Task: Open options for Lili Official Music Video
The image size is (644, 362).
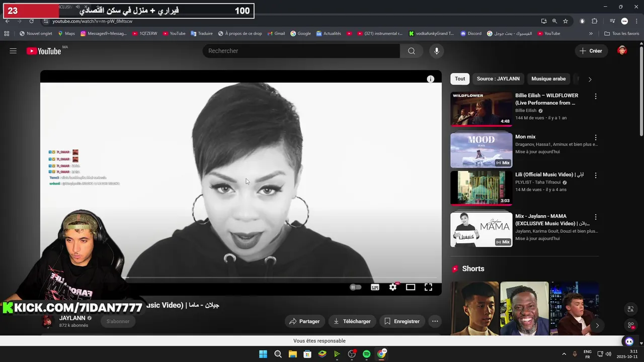Action: (596, 175)
